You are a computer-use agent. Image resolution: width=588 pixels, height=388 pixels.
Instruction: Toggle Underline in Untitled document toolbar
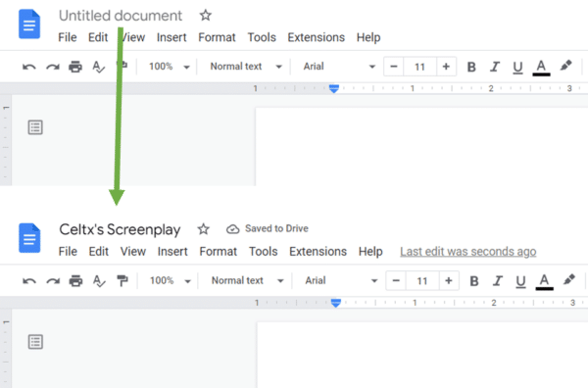pos(517,68)
